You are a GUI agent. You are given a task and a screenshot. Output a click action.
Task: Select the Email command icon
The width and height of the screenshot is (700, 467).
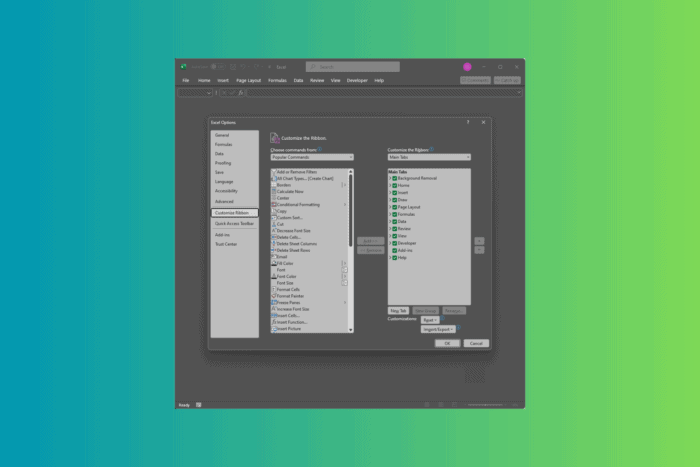274,257
